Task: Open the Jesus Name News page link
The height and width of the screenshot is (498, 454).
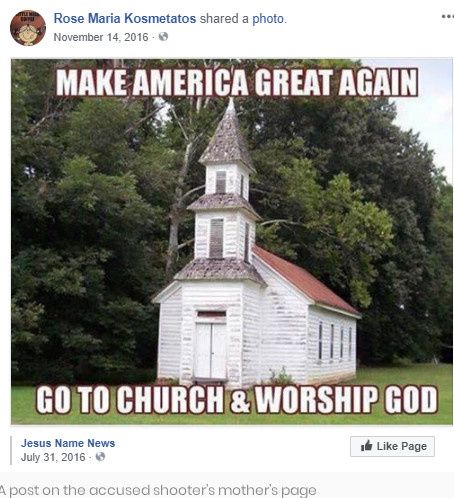Action: coord(68,443)
